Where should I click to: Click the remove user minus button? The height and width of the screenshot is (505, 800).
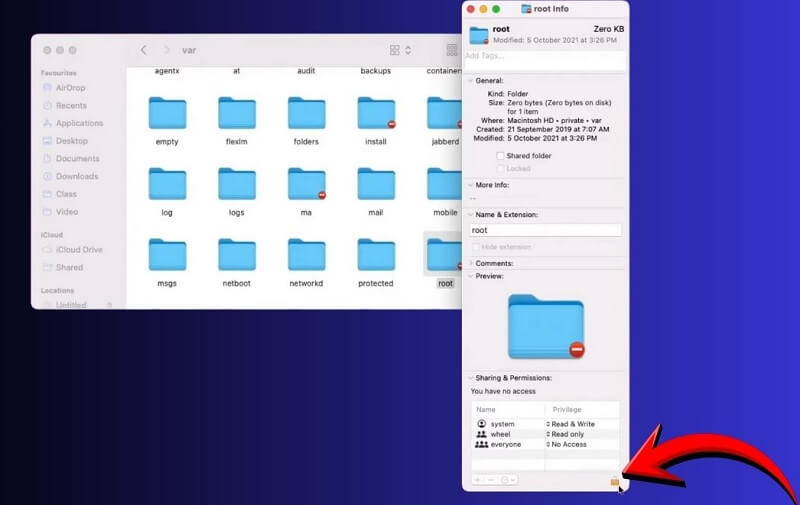click(x=491, y=480)
